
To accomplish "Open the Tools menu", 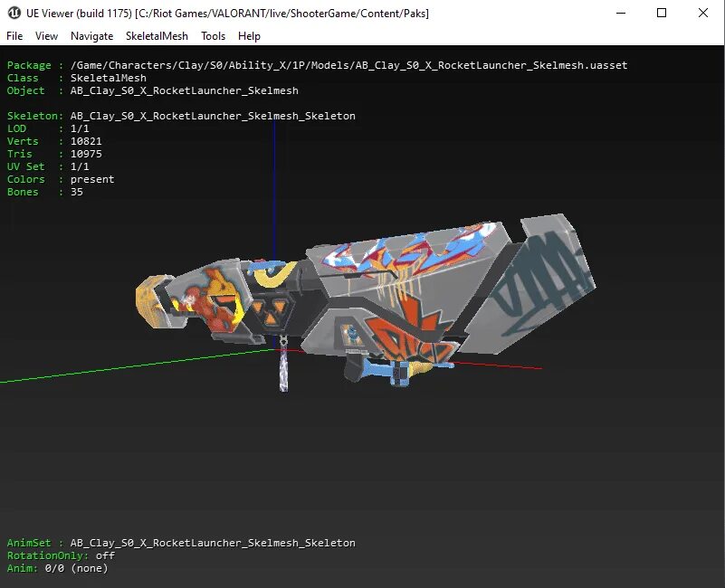I will pos(213,36).
